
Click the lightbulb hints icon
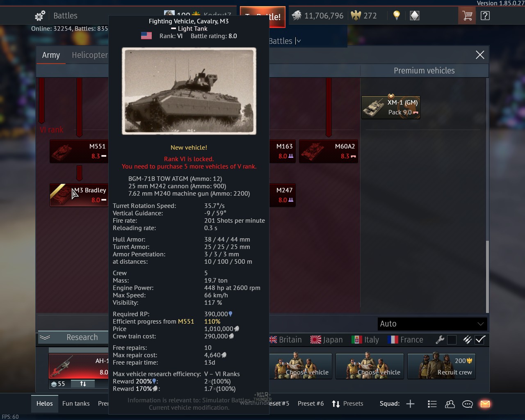397,16
